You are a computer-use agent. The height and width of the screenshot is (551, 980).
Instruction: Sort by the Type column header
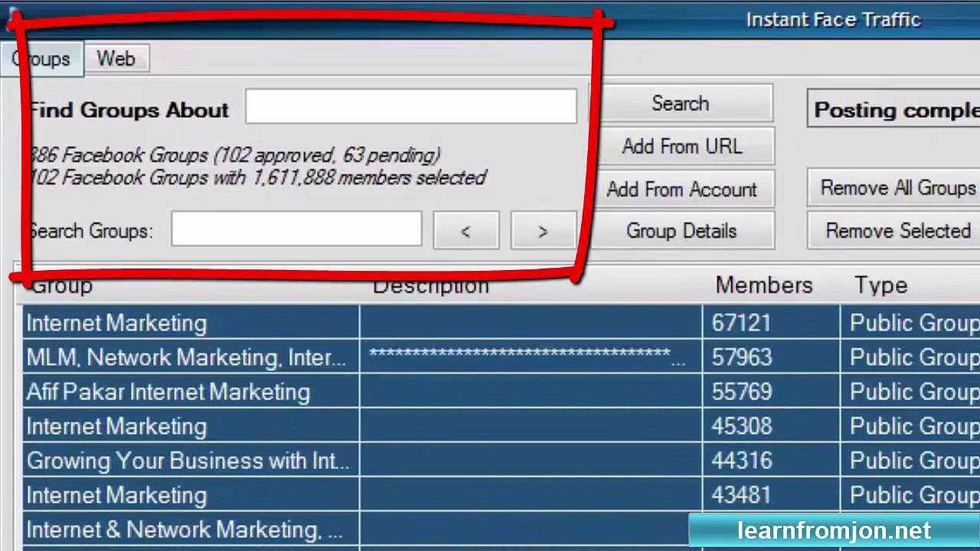881,285
